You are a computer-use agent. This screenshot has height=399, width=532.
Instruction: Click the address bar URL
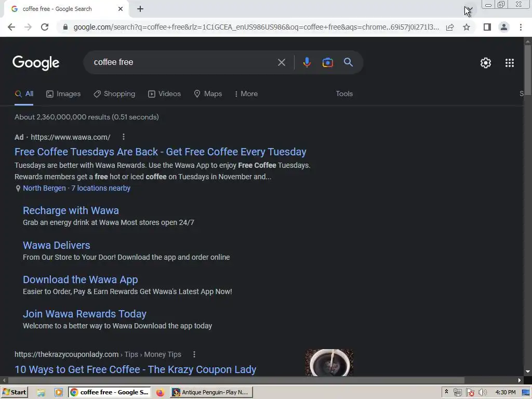256,27
